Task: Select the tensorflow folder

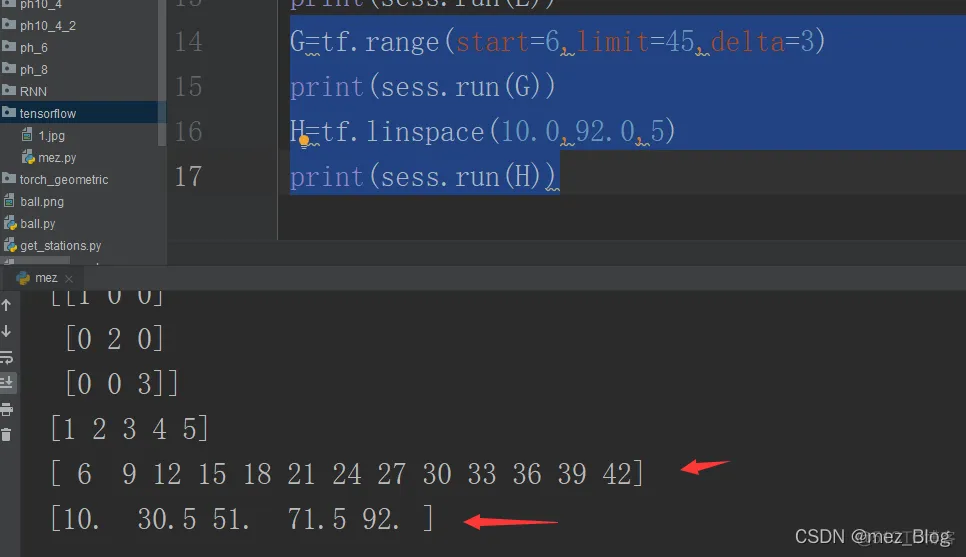Action: click(x=47, y=113)
